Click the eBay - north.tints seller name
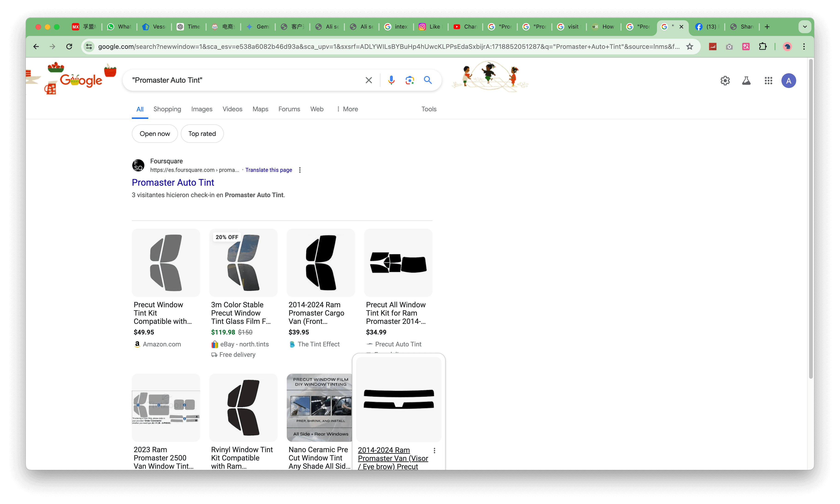Screen dimensions: 840x504 click(x=245, y=344)
